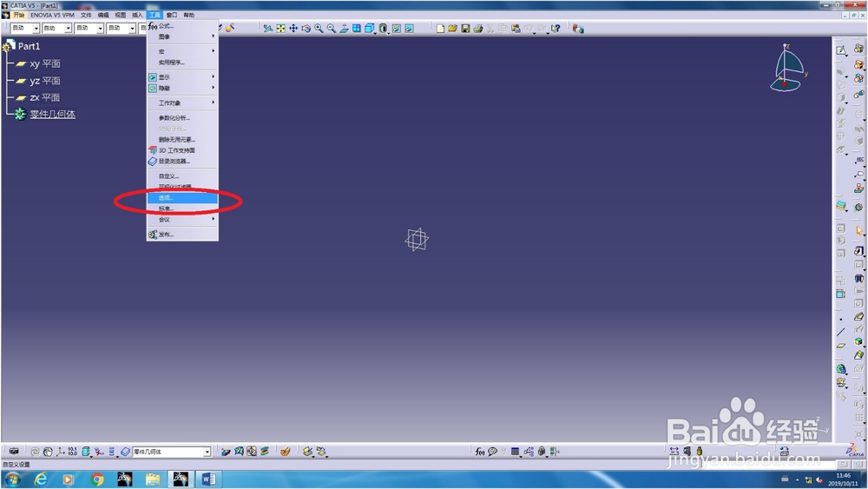Expand 会议 conference submenu
Image resolution: width=868 pixels, height=489 pixels.
182,220
